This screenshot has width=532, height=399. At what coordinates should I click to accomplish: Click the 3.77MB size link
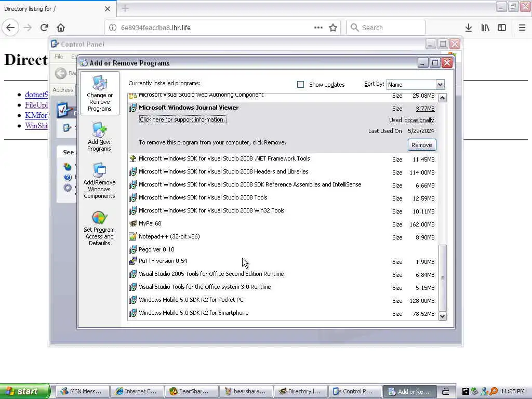425,109
